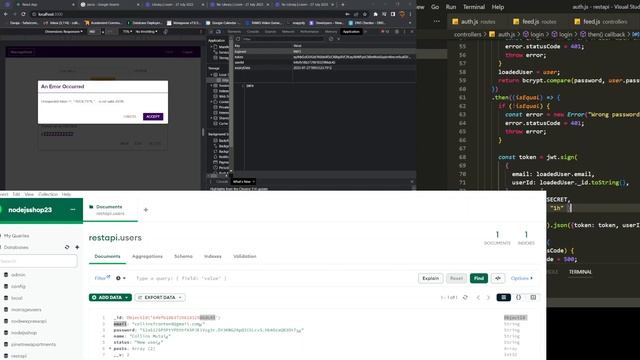Image resolution: width=640 pixels, height=360 pixels.
Task: Open the Application tab in DevTools
Action: click(x=351, y=31)
